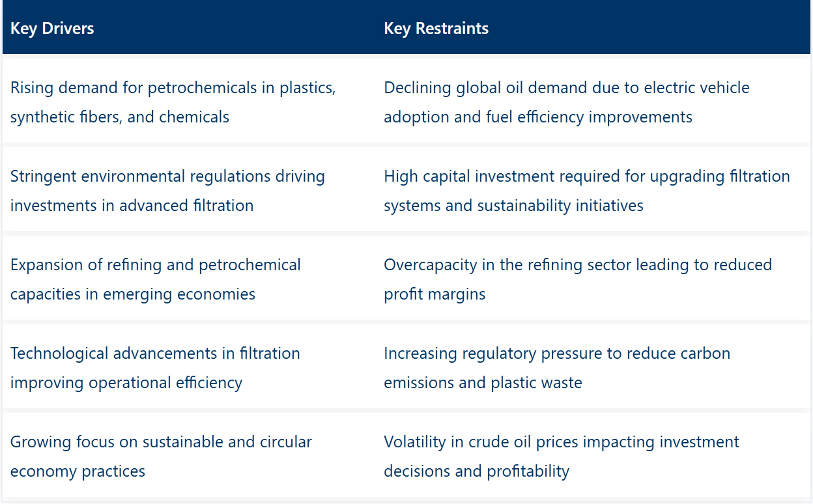Click the text "investments in advanced filtration"

click(132, 206)
